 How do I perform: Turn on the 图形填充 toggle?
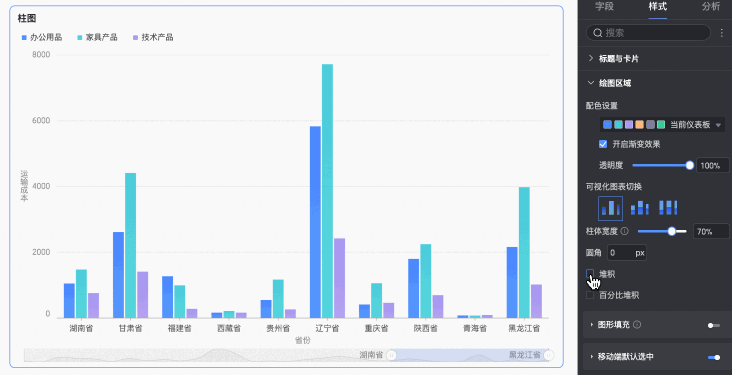click(714, 325)
